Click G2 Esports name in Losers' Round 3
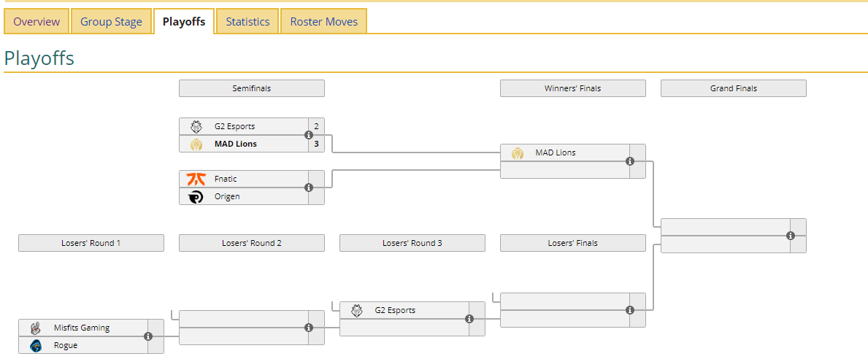The height and width of the screenshot is (359, 868). pyautogui.click(x=395, y=310)
